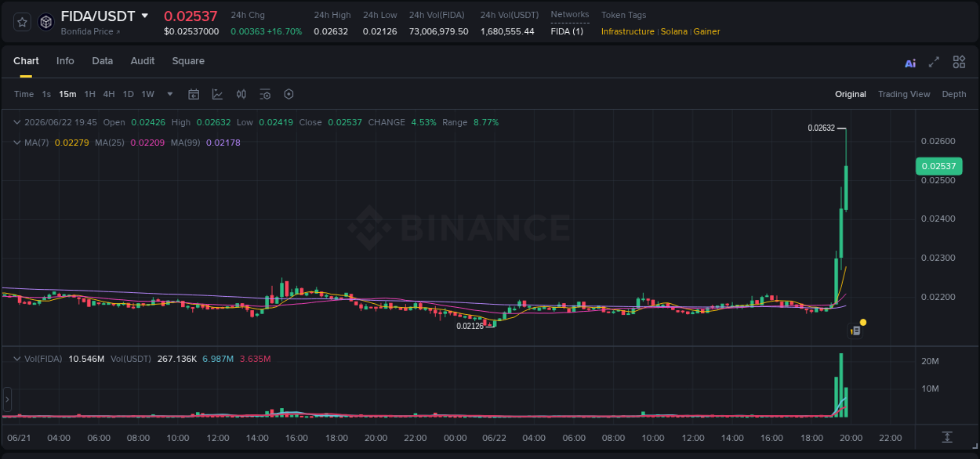
Task: Select the 15m interval
Action: pos(67,94)
